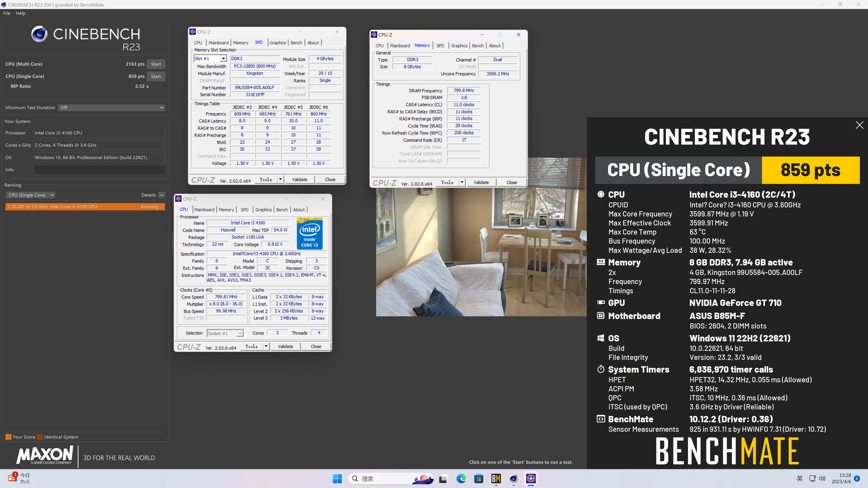
Task: Click CPU-Z title icon in CPU tab window
Action: click(x=179, y=199)
